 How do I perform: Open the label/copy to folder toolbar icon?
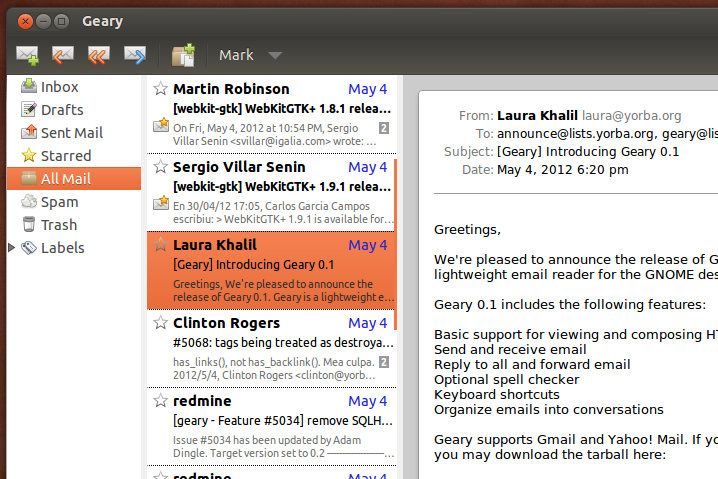click(x=184, y=55)
